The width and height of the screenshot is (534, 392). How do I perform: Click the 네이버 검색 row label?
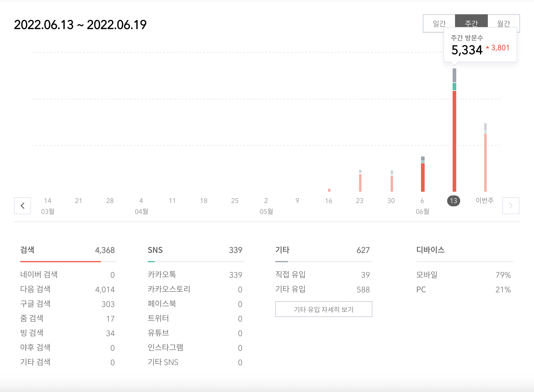click(39, 274)
